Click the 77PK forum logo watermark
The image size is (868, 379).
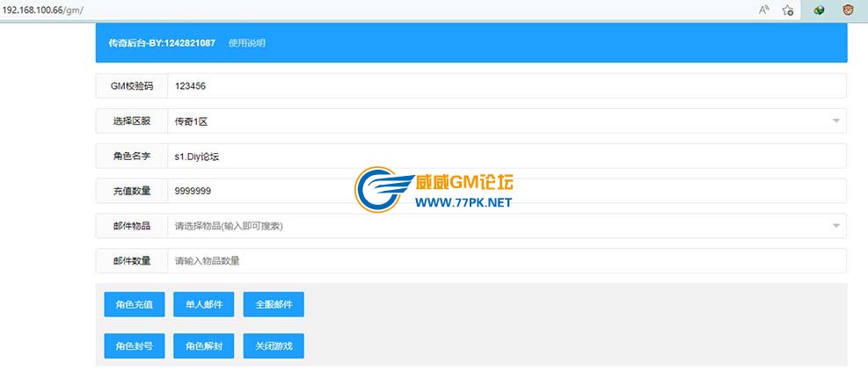(x=434, y=191)
